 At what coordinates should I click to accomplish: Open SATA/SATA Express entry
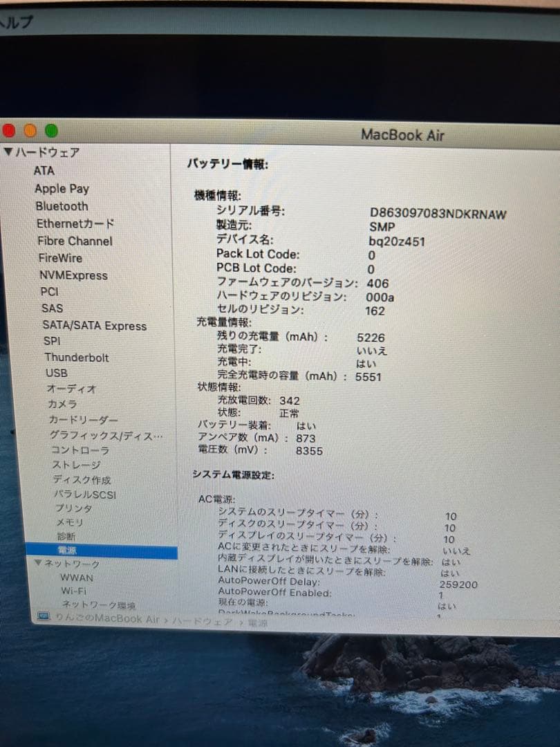pos(94,325)
